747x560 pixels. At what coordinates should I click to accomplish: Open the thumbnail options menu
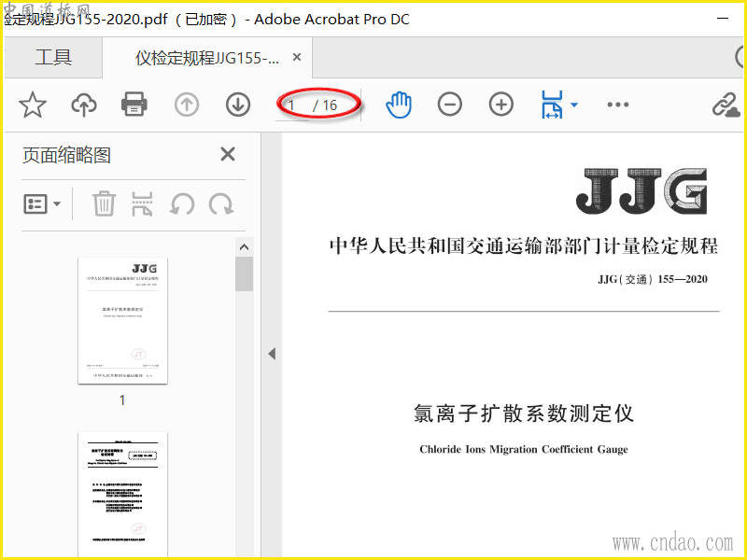[42, 203]
